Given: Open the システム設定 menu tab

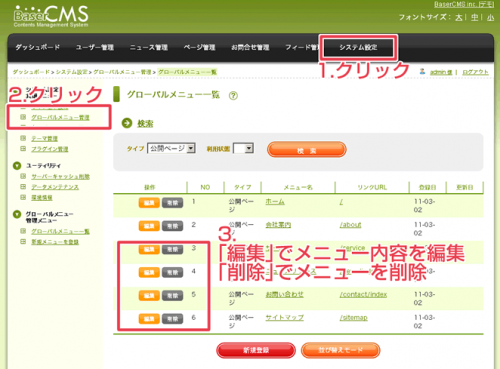Looking at the screenshot, I should 358,47.
